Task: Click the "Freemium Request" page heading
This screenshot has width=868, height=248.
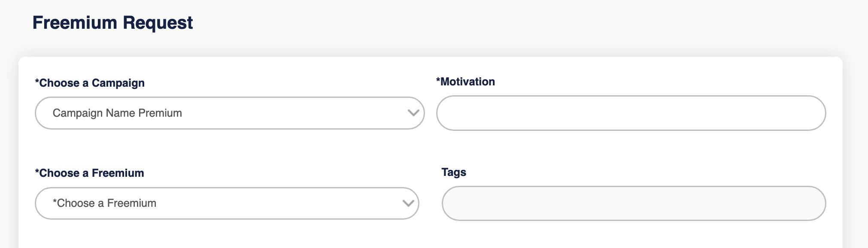Action: click(112, 23)
